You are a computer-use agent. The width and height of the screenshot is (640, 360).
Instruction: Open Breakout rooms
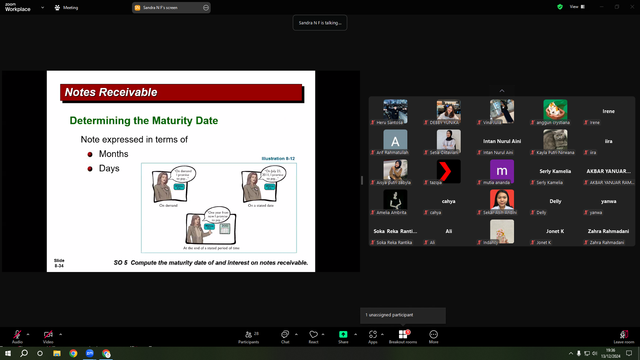click(403, 337)
